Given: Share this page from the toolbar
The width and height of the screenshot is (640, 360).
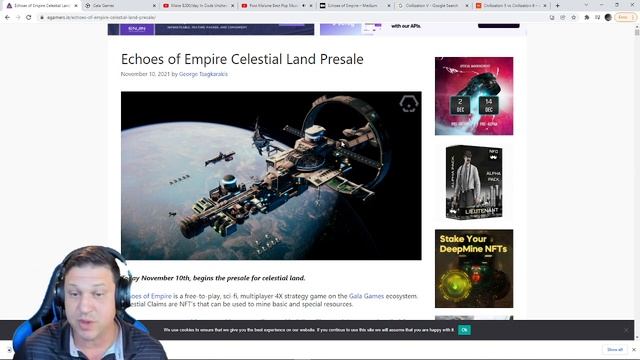Looking at the screenshot, I should tap(563, 18).
